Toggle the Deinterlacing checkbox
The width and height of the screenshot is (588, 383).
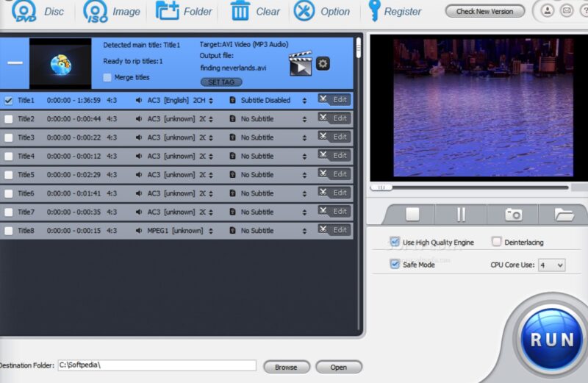point(496,242)
